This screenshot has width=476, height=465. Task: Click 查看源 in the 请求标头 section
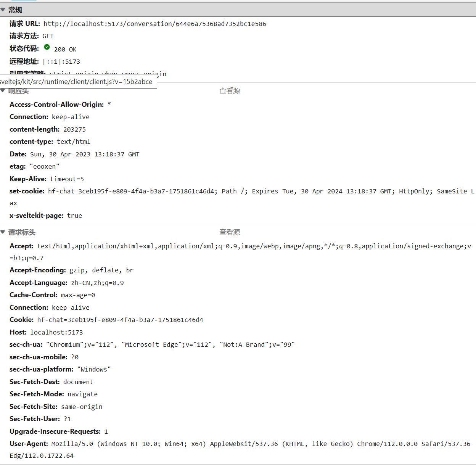[x=230, y=232]
